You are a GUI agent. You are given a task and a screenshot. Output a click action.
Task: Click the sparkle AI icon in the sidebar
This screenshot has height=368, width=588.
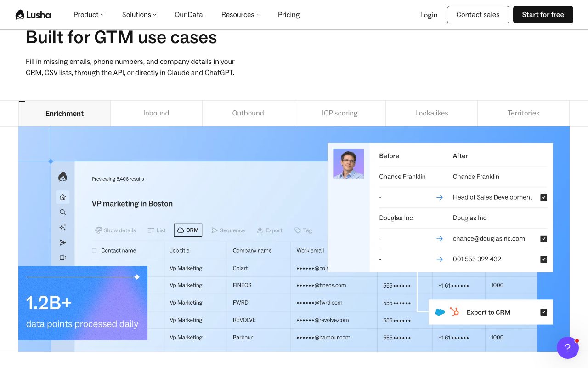point(63,227)
